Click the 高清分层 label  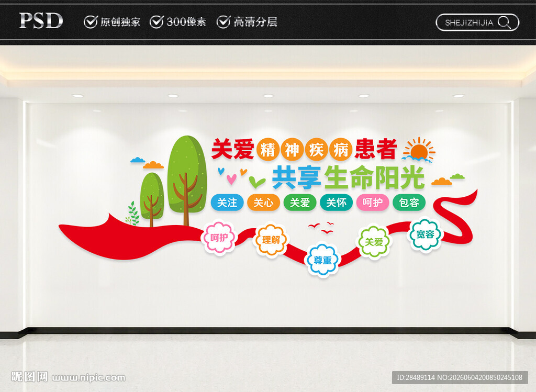click(x=255, y=22)
